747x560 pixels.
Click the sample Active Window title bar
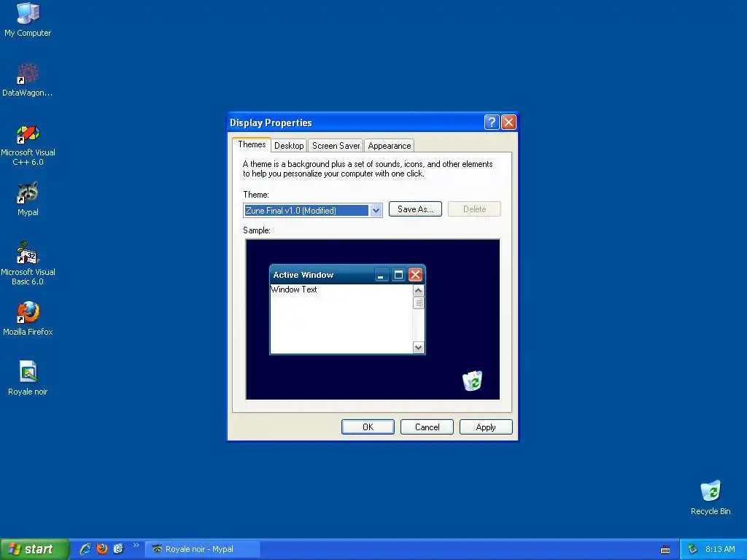[x=347, y=275]
